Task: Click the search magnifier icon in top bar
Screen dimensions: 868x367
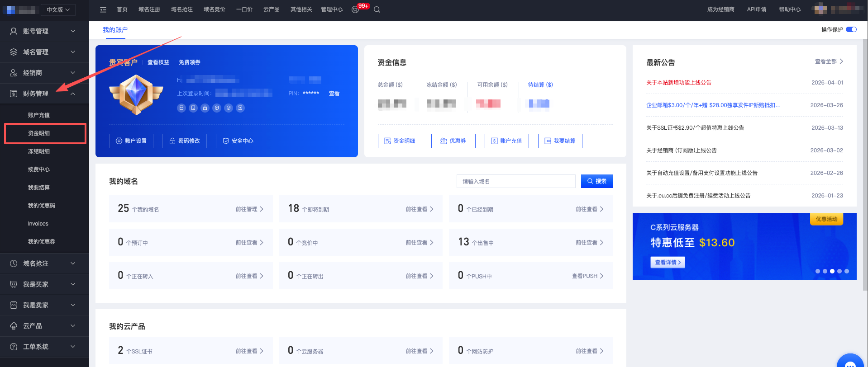Action: pos(377,9)
